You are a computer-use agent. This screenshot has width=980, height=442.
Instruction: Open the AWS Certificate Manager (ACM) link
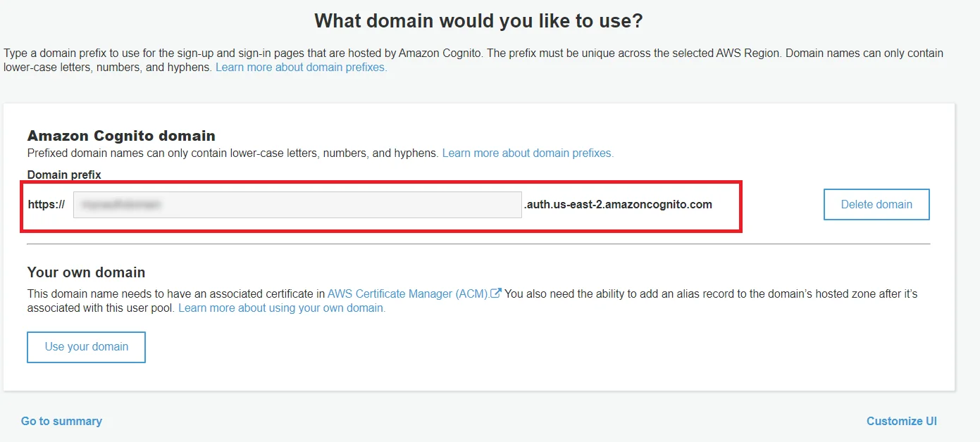coord(408,293)
